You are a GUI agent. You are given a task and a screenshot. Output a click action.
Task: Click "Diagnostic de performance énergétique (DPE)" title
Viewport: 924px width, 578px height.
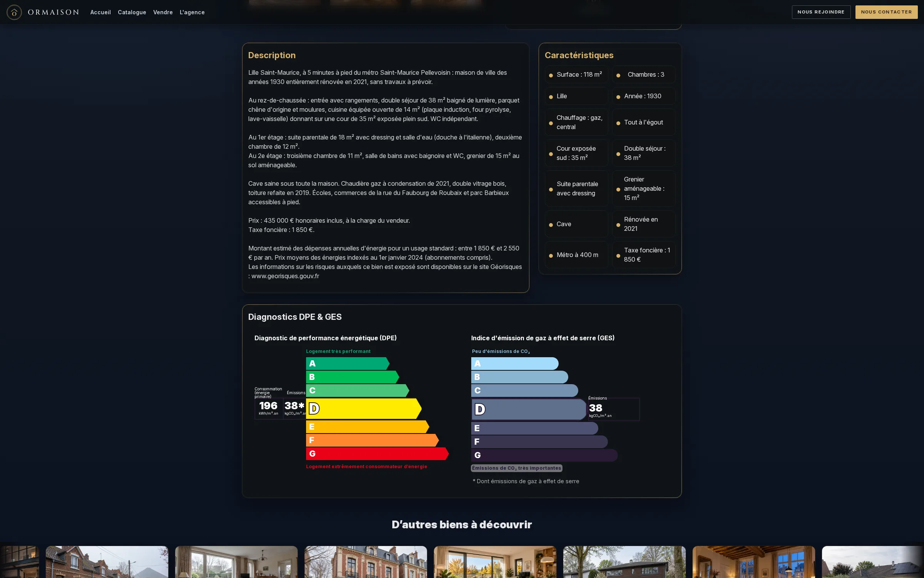(x=325, y=338)
